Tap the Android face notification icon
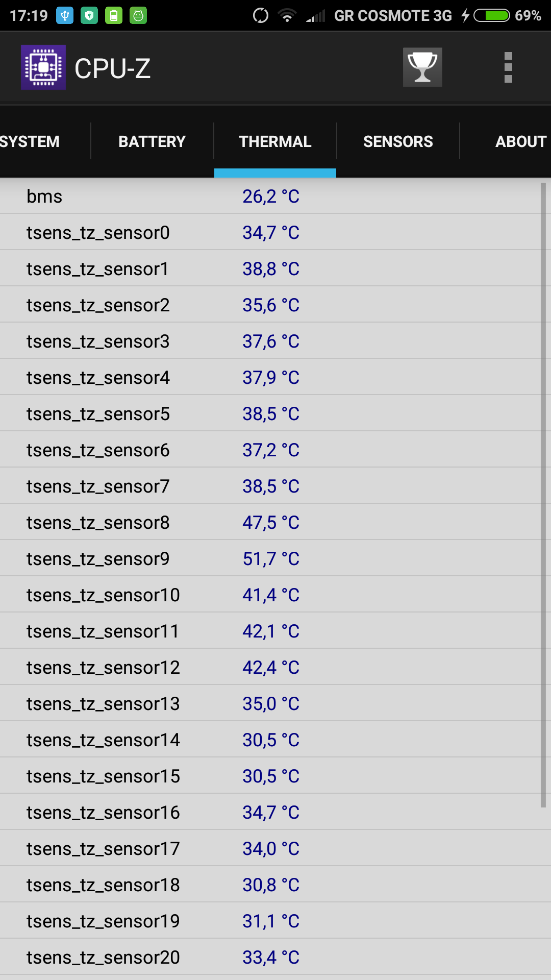Viewport: 551px width, 980px height. 138,15
